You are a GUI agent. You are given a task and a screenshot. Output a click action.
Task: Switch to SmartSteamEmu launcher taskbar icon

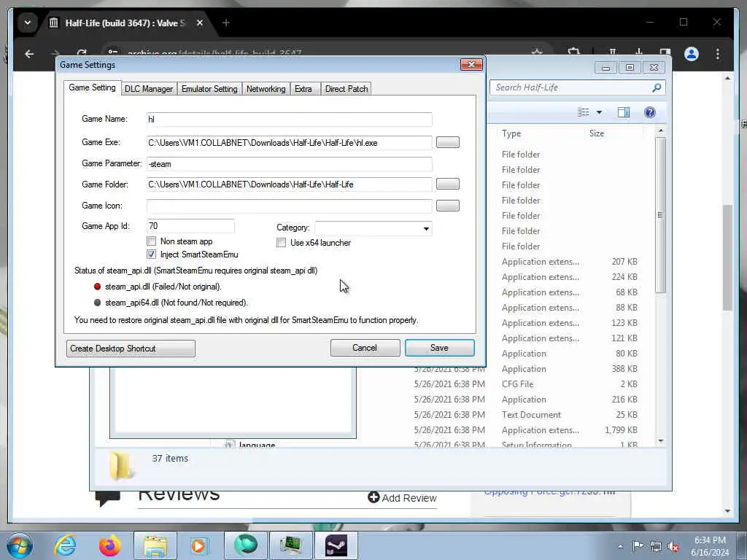(x=336, y=545)
